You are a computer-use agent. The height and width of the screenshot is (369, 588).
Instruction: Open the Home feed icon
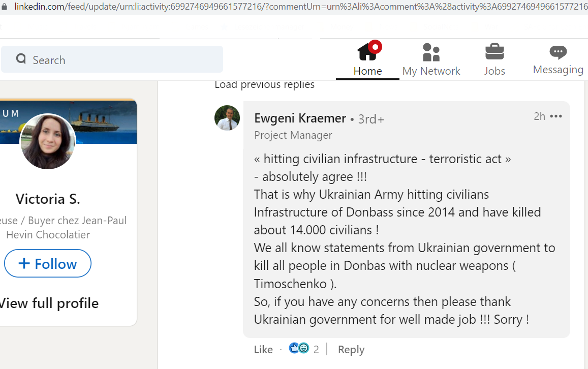click(368, 51)
